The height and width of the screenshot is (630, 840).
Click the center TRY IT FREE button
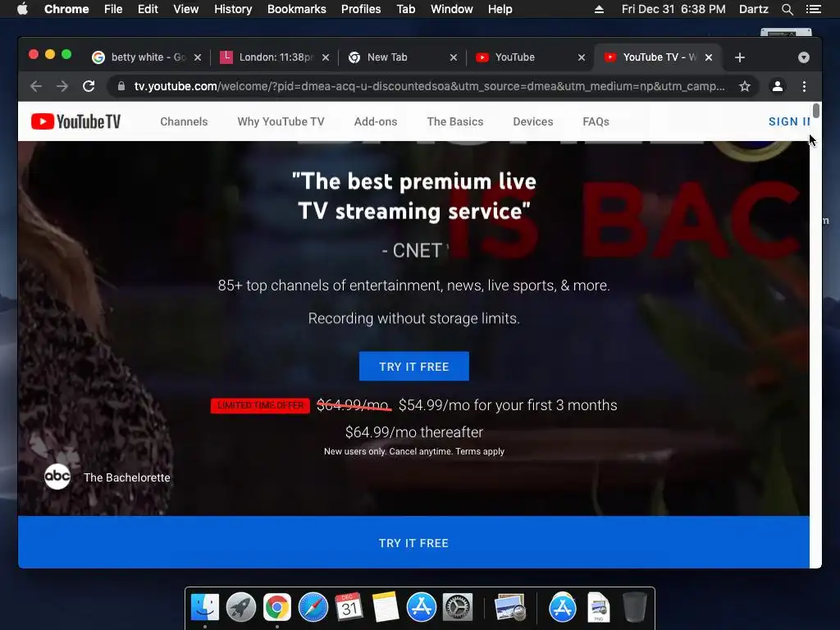[414, 367]
